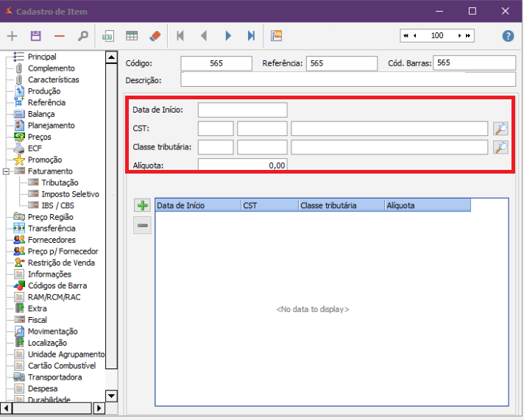Viewport: 524px width, 420px height.
Task: Open the grid table view icon
Action: pos(132,36)
